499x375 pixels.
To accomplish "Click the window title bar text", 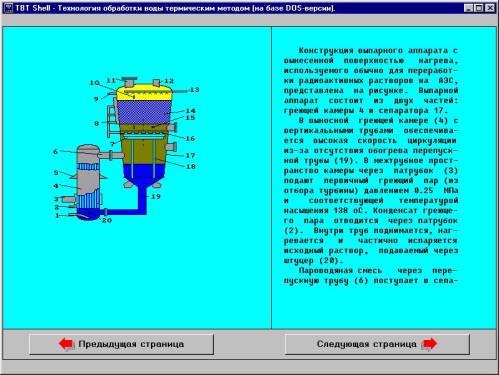I will (175, 8).
